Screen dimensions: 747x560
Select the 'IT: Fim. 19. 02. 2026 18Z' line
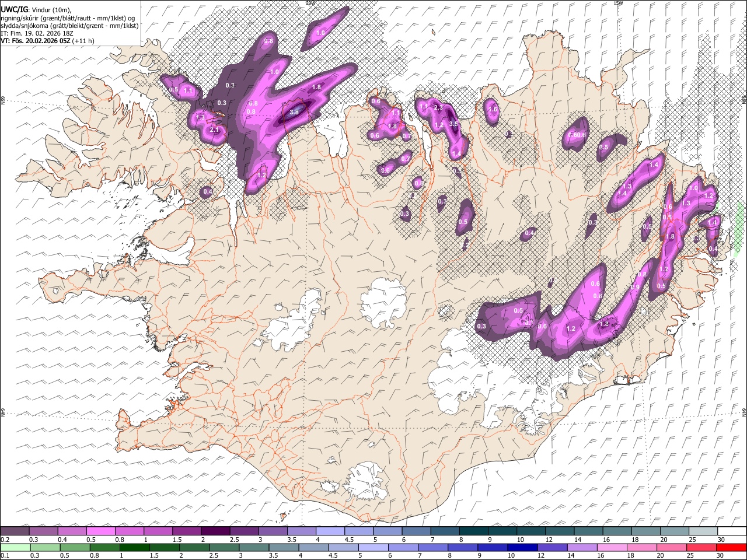(x=37, y=33)
